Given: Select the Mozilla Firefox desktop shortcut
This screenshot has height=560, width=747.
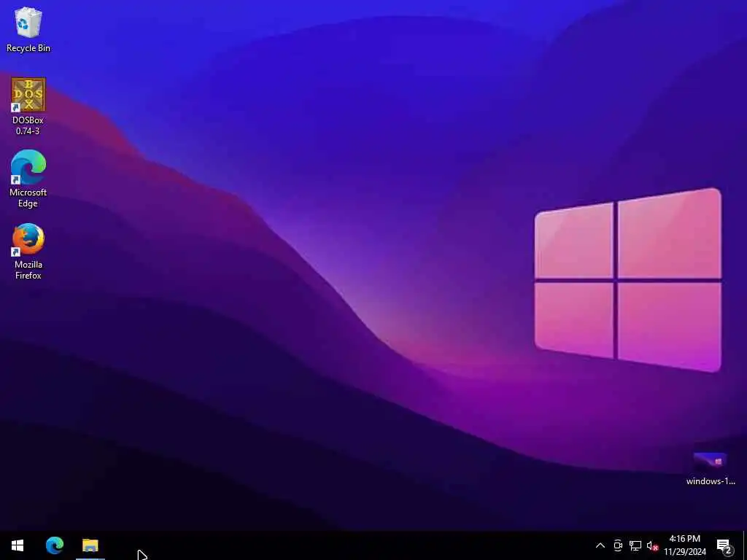Looking at the screenshot, I should 28,251.
